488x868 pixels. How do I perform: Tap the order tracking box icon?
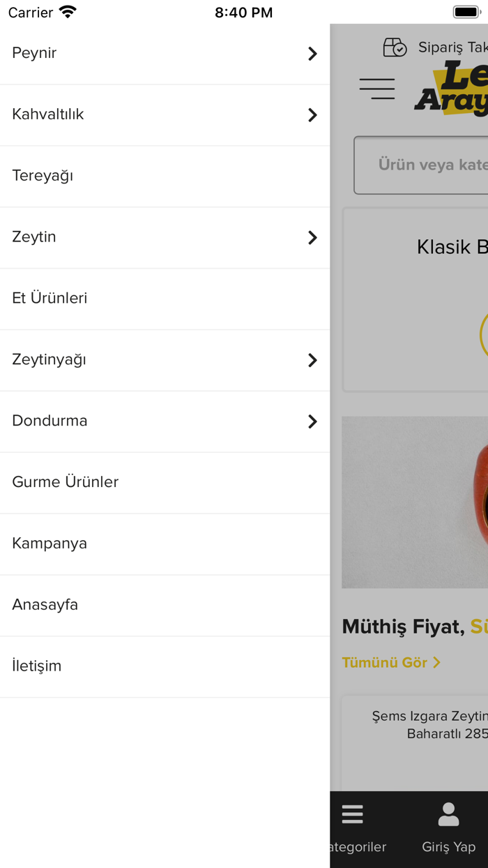pyautogui.click(x=395, y=47)
